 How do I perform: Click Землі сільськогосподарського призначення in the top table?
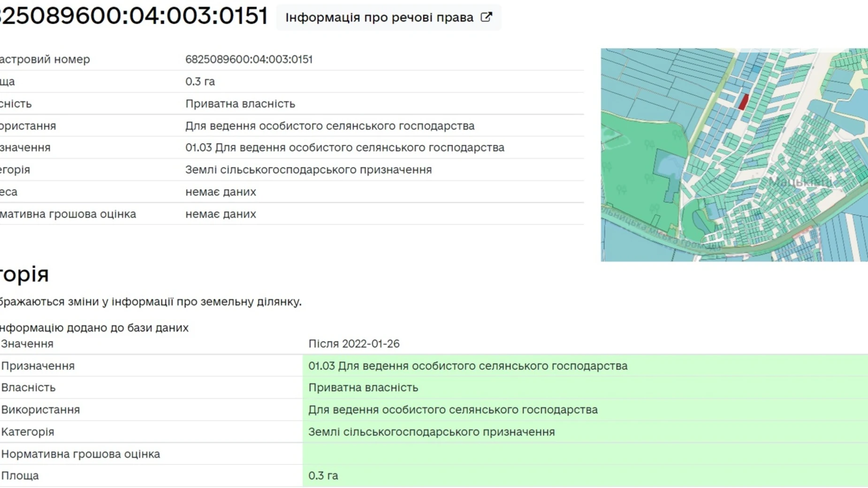pyautogui.click(x=308, y=170)
